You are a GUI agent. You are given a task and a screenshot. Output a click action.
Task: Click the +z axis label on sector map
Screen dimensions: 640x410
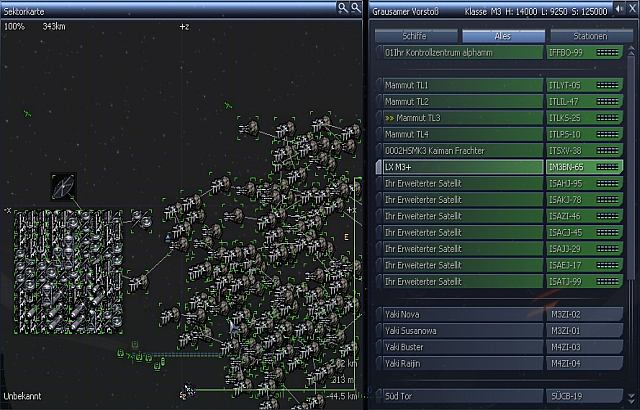tap(184, 27)
